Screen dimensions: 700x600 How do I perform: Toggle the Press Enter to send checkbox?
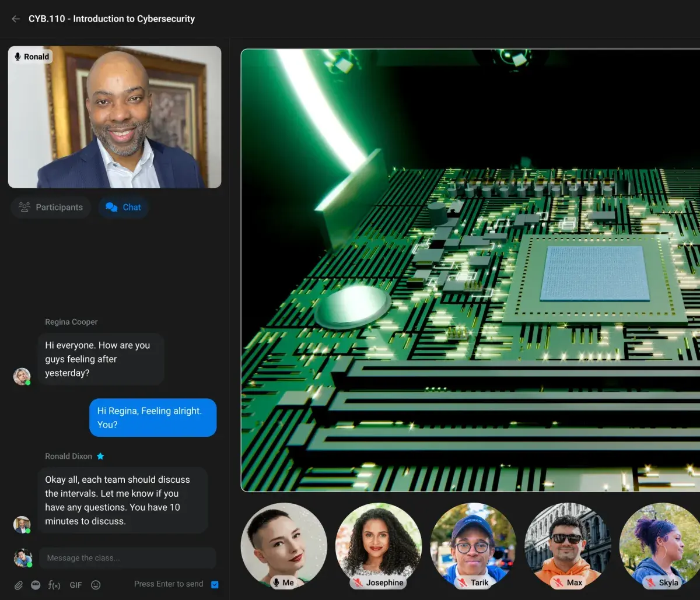(x=215, y=584)
